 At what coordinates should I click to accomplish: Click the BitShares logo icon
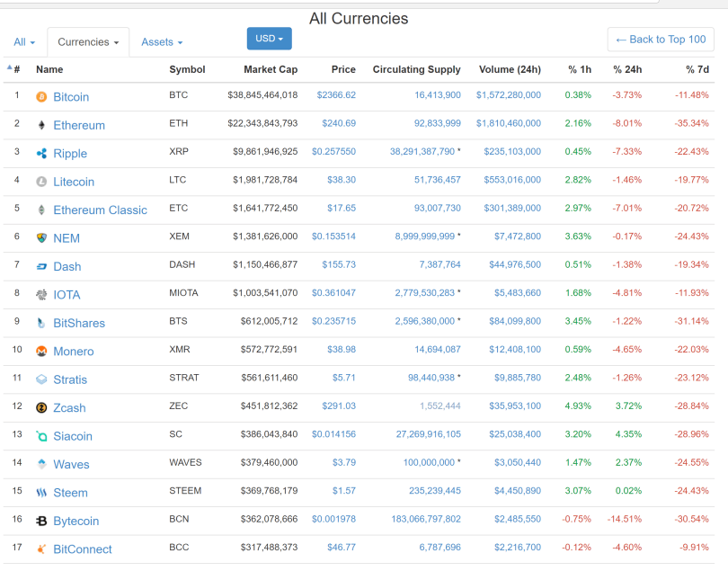[x=41, y=323]
